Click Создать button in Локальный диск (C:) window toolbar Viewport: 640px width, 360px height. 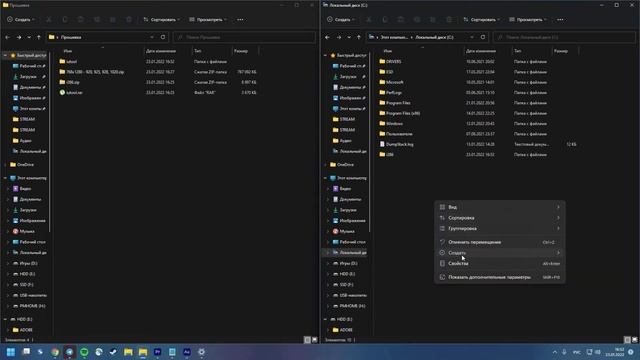(x=340, y=20)
